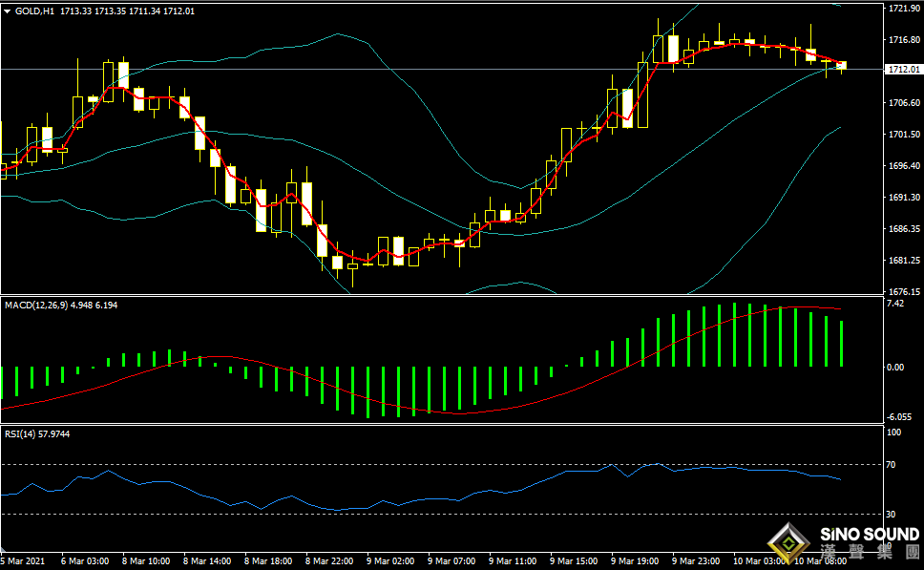Click the MACD 7.42 scale label
924x570 pixels.
(x=894, y=304)
